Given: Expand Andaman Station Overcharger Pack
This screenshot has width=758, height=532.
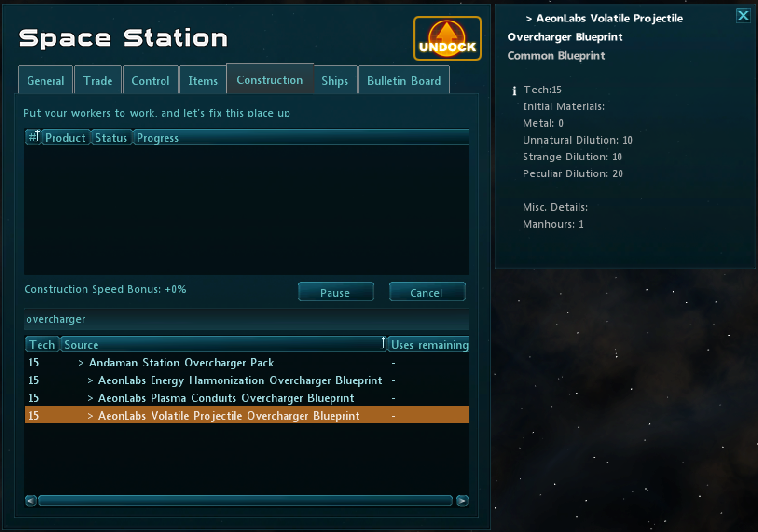Looking at the screenshot, I should pyautogui.click(x=81, y=363).
